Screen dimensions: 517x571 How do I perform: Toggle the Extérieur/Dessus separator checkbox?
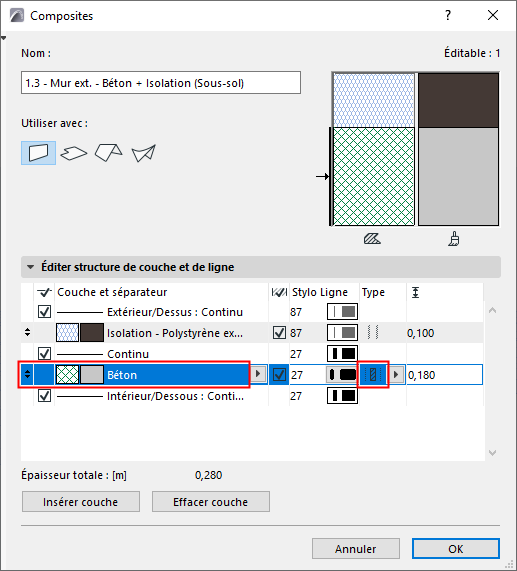(x=44, y=312)
